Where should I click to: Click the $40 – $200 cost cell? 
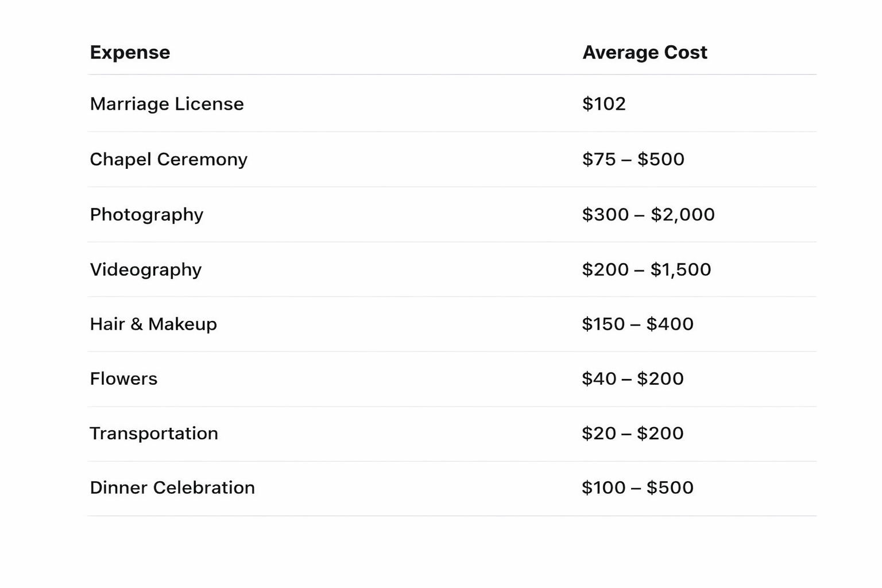pyautogui.click(x=632, y=378)
